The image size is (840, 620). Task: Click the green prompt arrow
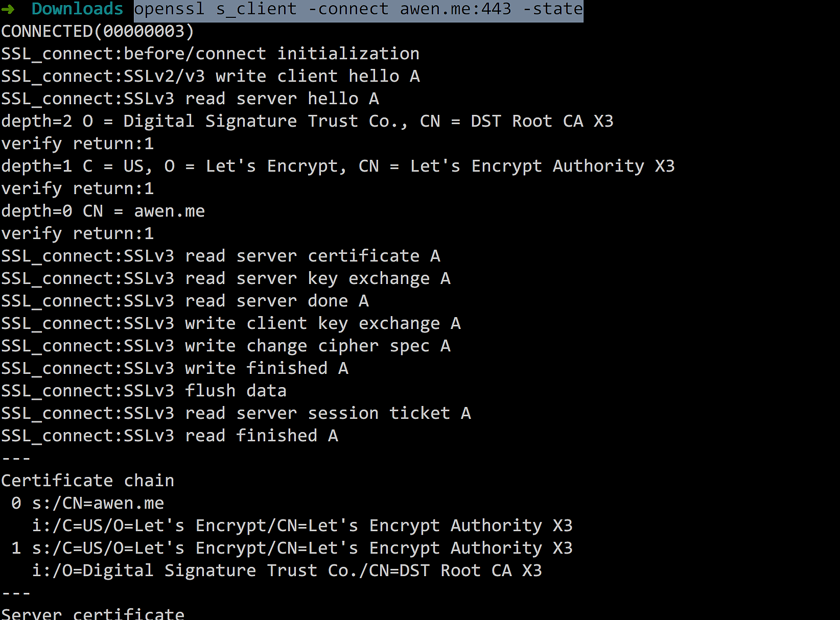coord(8,9)
